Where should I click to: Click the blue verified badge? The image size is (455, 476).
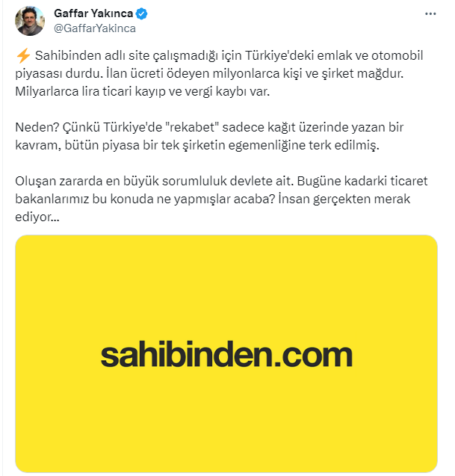[141, 13]
